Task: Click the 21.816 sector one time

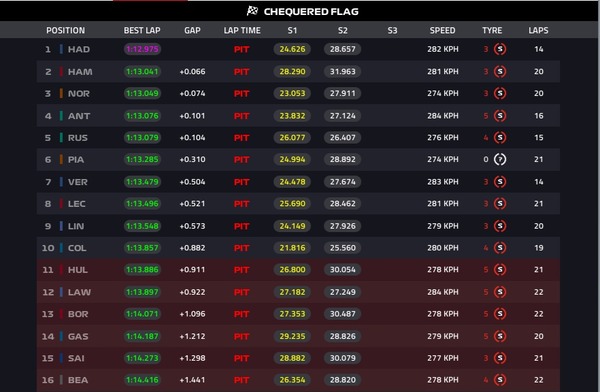Action: pyautogui.click(x=292, y=248)
